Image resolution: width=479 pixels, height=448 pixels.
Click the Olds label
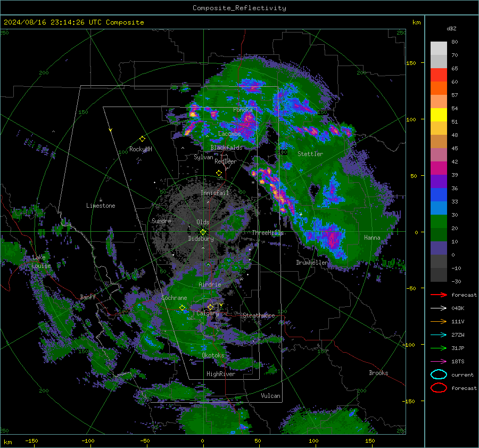[x=203, y=222]
